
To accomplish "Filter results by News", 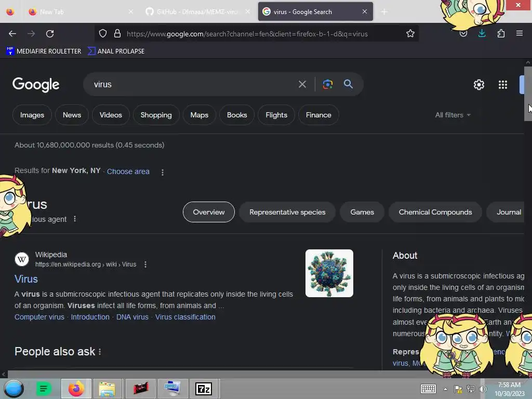I will [x=72, y=115].
